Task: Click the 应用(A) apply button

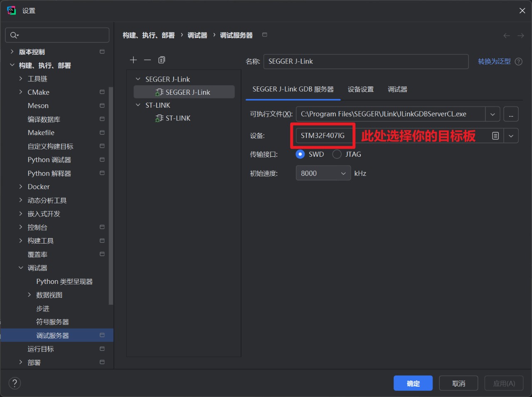Action: [504, 383]
